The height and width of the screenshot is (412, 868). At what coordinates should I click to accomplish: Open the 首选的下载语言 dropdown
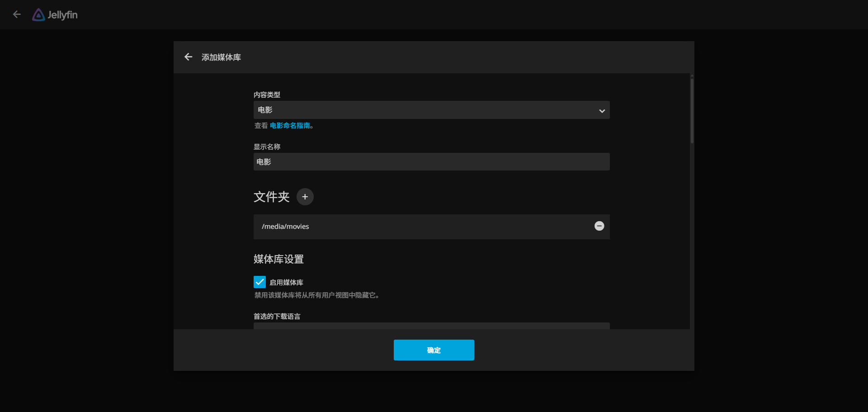coord(431,326)
